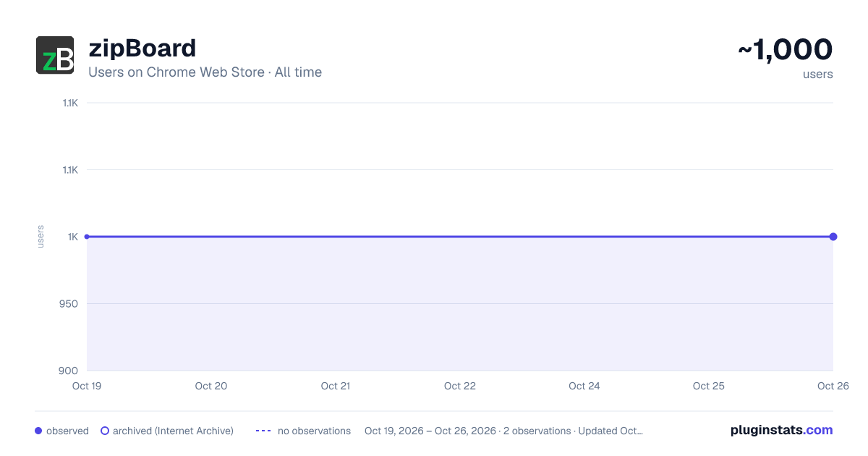This screenshot has width=868, height=456.
Task: Click the dashed no observations legend icon
Action: click(x=263, y=431)
